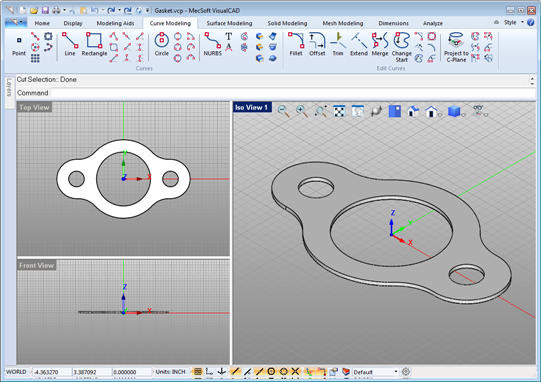The height and width of the screenshot is (382, 541).
Task: Click the Save floppy disk icon
Action: (x=45, y=10)
